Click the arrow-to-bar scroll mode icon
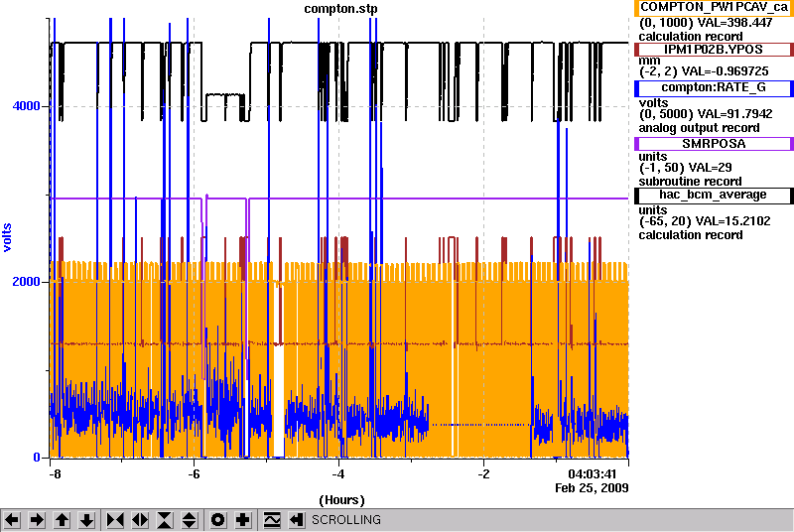The width and height of the screenshot is (794, 532). click(x=297, y=520)
